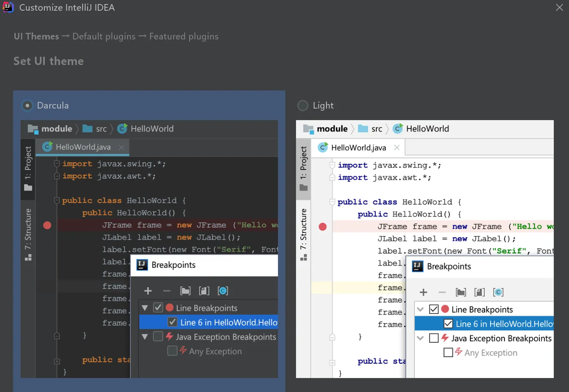Click HelloWorld class icon in Darcula breadcrumb
Screen dimensions: 569x392
pos(122,129)
